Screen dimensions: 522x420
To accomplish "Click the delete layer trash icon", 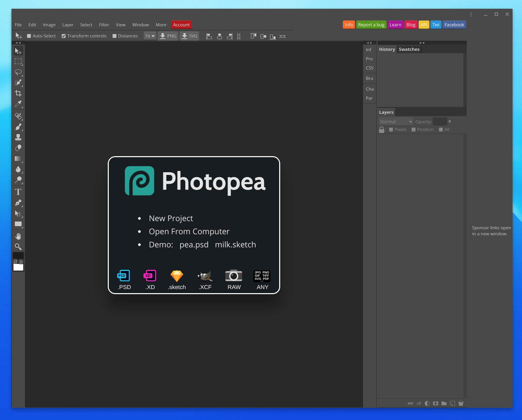I will [x=461, y=403].
